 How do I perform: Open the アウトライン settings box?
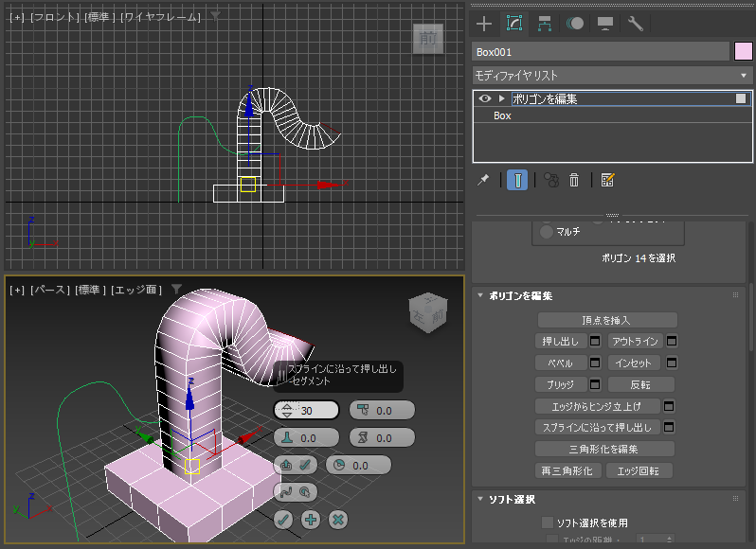pyautogui.click(x=672, y=341)
